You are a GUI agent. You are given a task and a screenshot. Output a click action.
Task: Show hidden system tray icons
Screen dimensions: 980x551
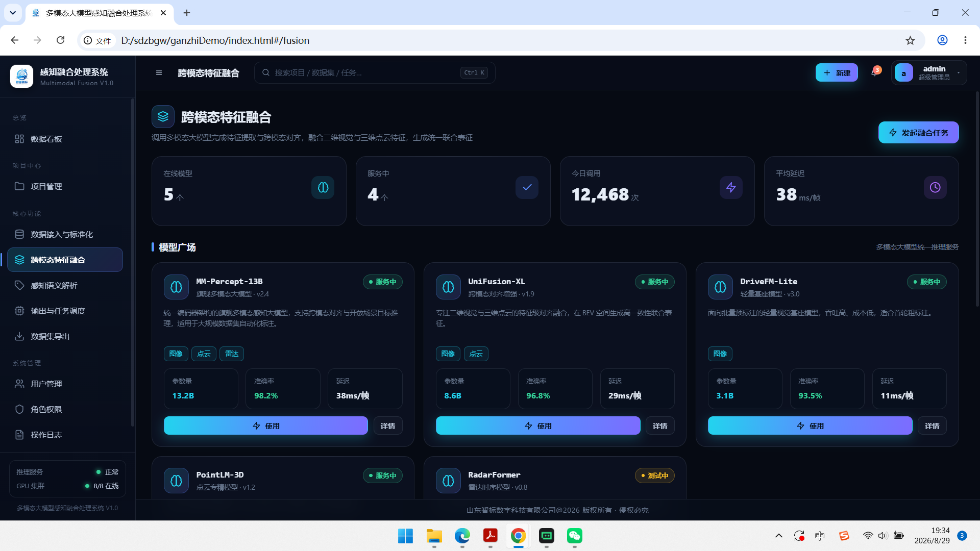click(778, 536)
